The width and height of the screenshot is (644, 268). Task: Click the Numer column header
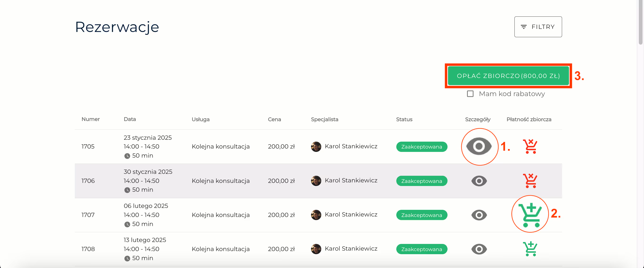(91, 119)
